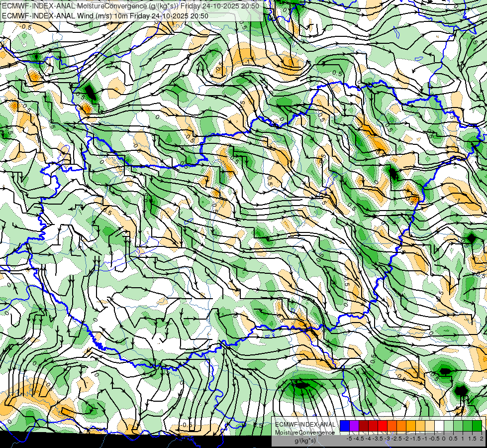Click legend swatch between -1 and -0.5
This screenshot has height=448, width=487.
coord(430,426)
